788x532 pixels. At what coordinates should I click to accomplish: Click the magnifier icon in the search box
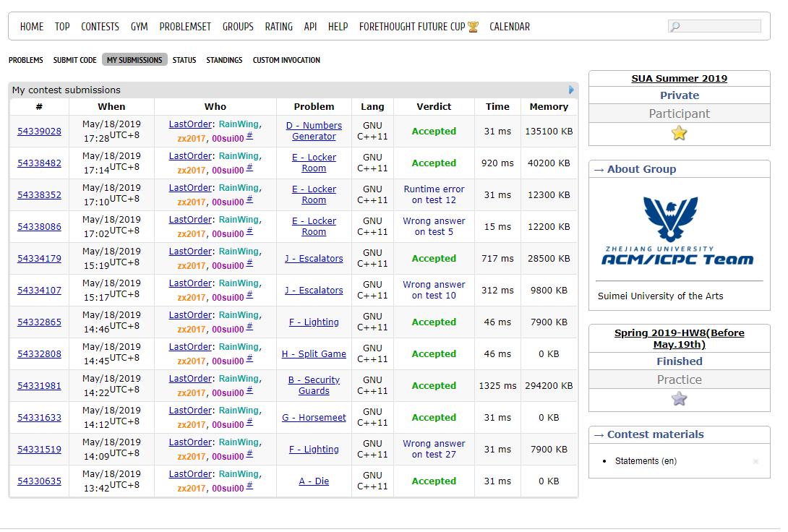click(x=675, y=27)
